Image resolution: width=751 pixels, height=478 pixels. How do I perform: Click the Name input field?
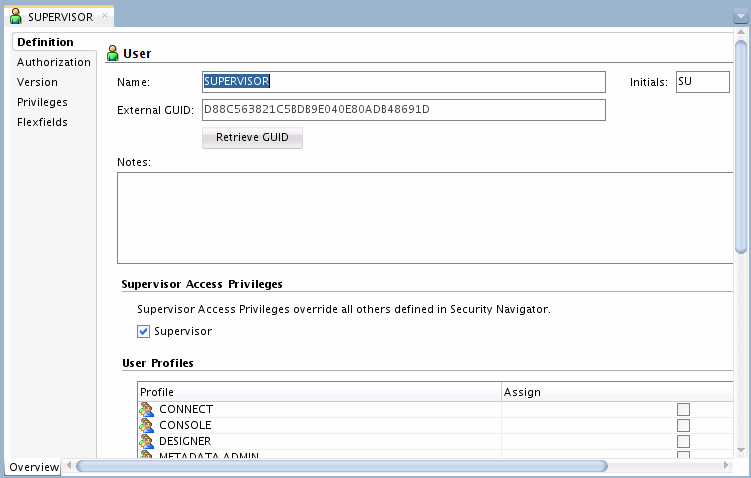click(x=404, y=82)
